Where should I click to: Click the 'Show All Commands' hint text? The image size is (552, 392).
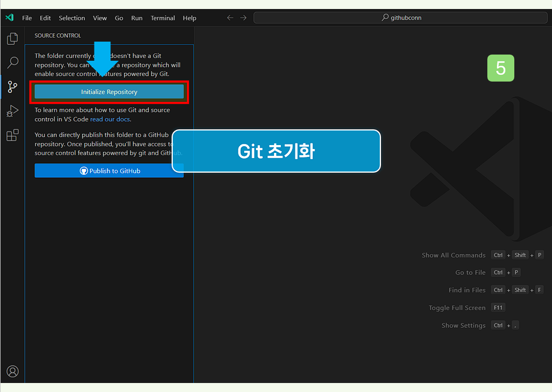454,255
